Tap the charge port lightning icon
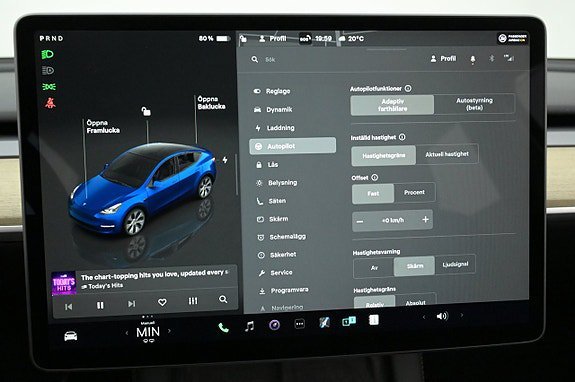The height and width of the screenshot is (382, 575). point(225,160)
